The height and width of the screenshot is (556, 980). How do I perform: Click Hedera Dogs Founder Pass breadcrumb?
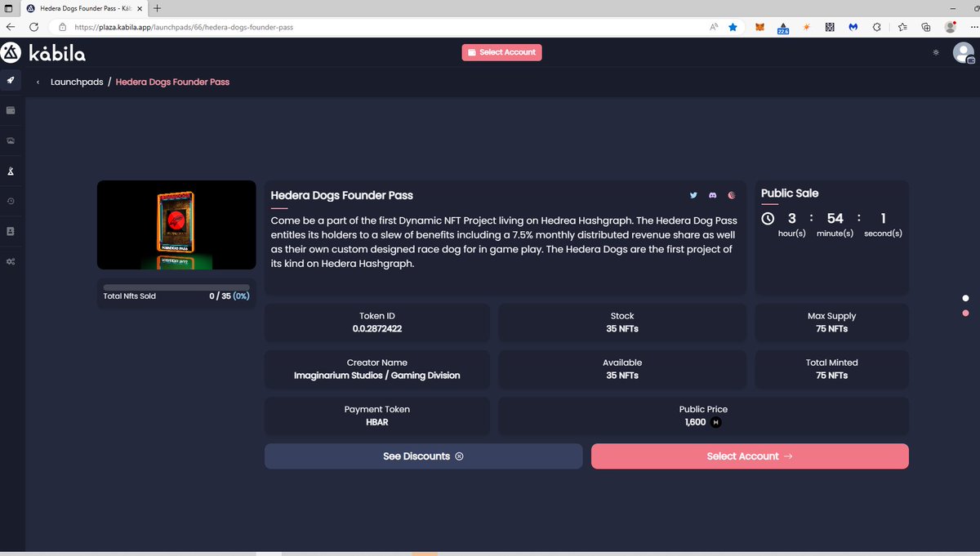pos(172,82)
